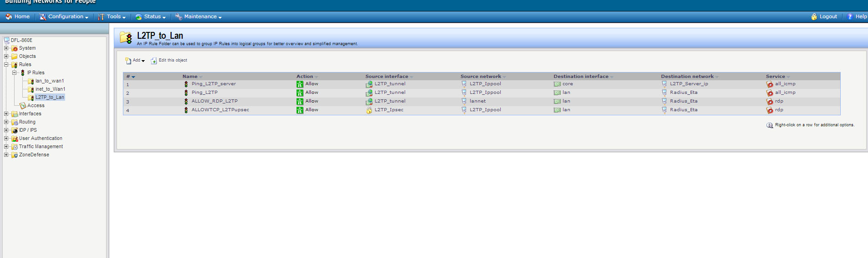
Task: Open the Add dropdown
Action: (x=135, y=60)
